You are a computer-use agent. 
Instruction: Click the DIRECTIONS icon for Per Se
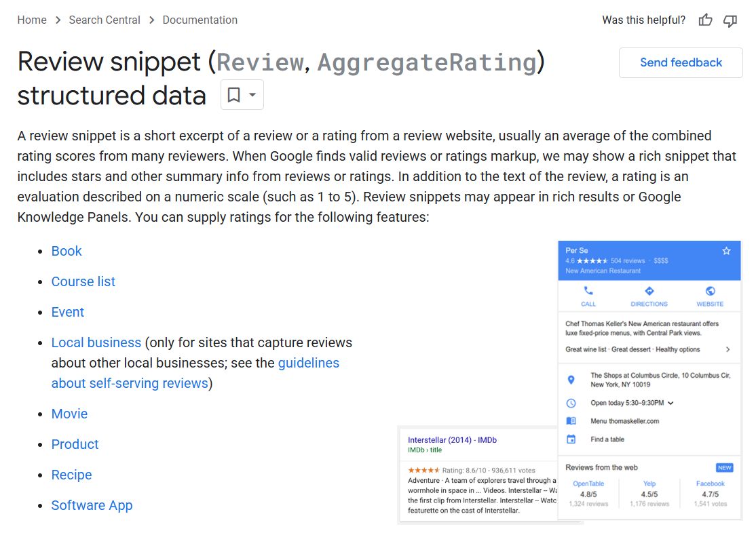(x=649, y=290)
